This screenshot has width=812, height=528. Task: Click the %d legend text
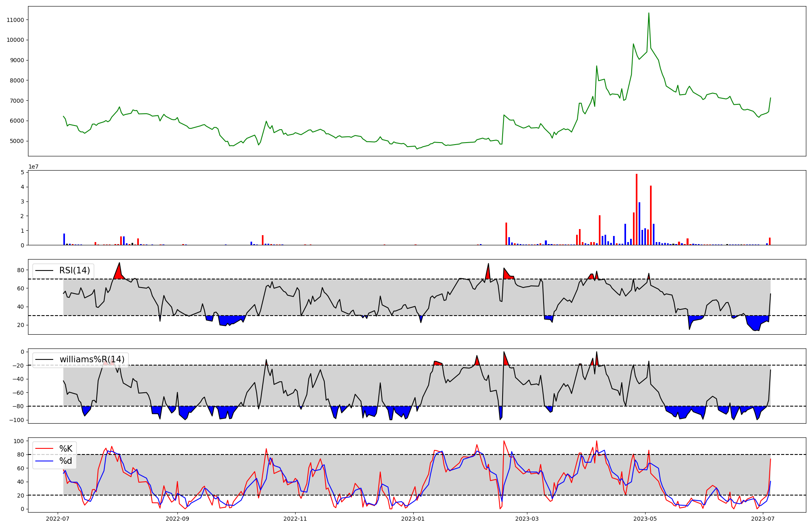pyautogui.click(x=66, y=461)
